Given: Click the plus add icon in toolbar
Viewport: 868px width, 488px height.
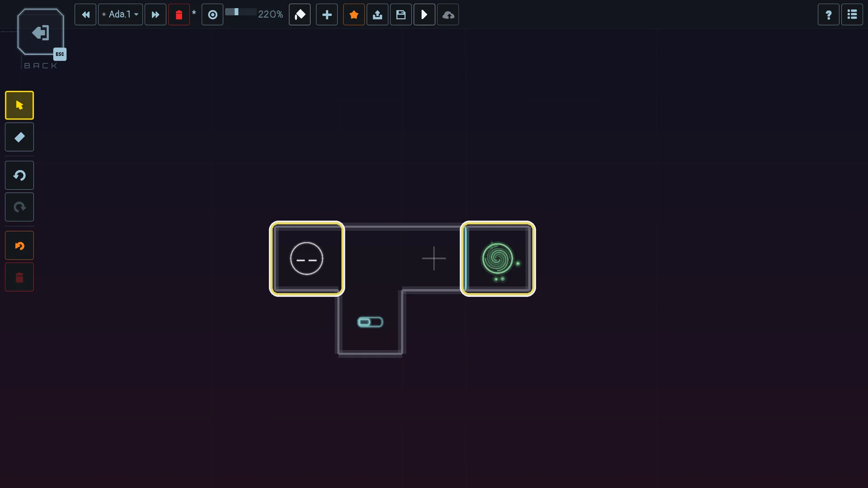Looking at the screenshot, I should point(327,14).
